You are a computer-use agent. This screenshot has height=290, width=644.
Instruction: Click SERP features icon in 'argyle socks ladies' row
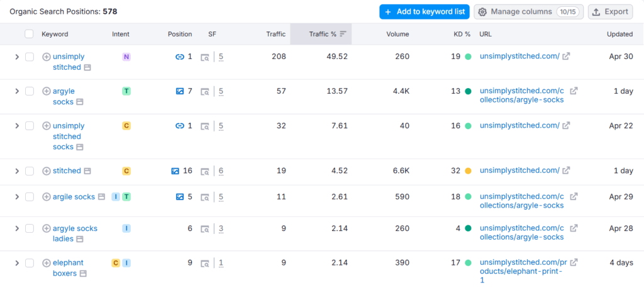[204, 229]
